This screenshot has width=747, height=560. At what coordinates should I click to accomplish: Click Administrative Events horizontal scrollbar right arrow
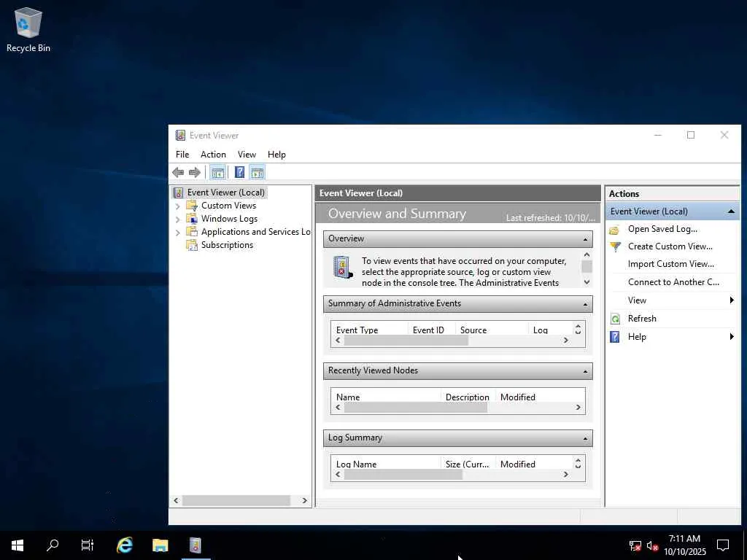pyautogui.click(x=565, y=341)
